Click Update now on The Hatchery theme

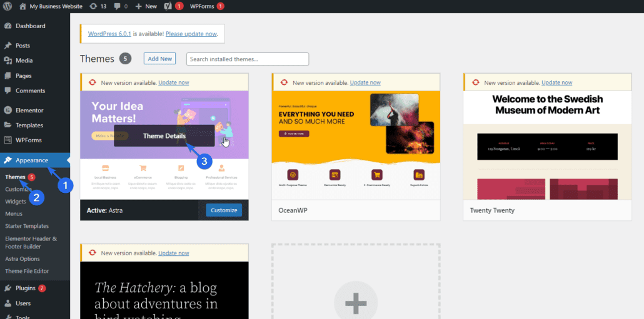pos(174,253)
